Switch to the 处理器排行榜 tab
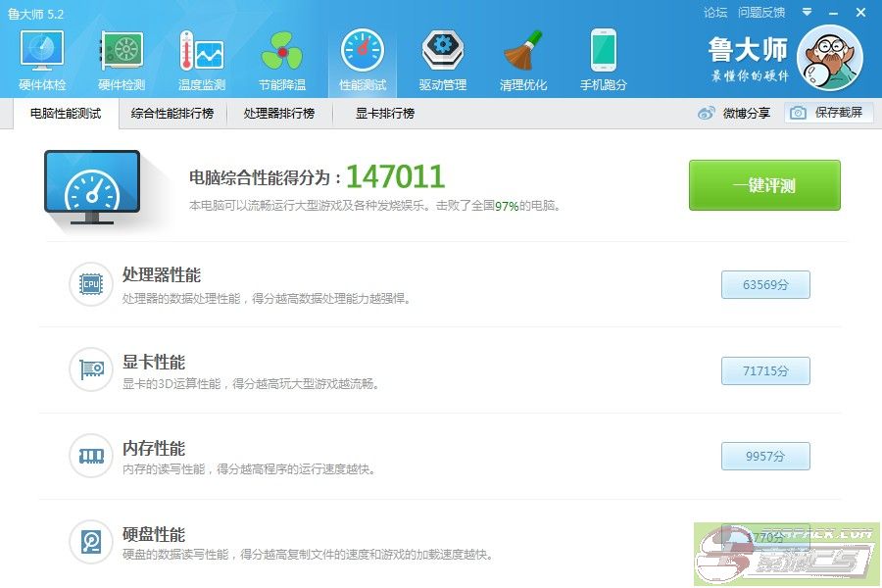The width and height of the screenshot is (882, 588). (279, 114)
